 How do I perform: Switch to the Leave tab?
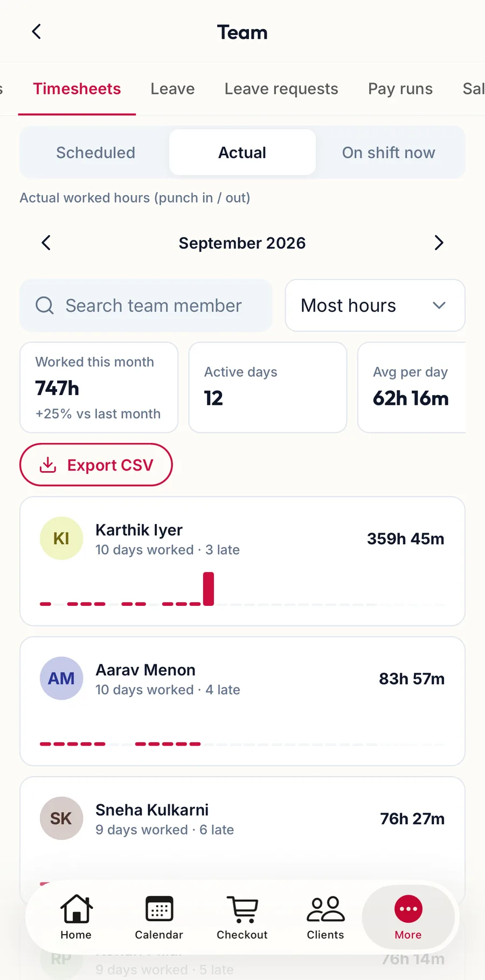(172, 89)
